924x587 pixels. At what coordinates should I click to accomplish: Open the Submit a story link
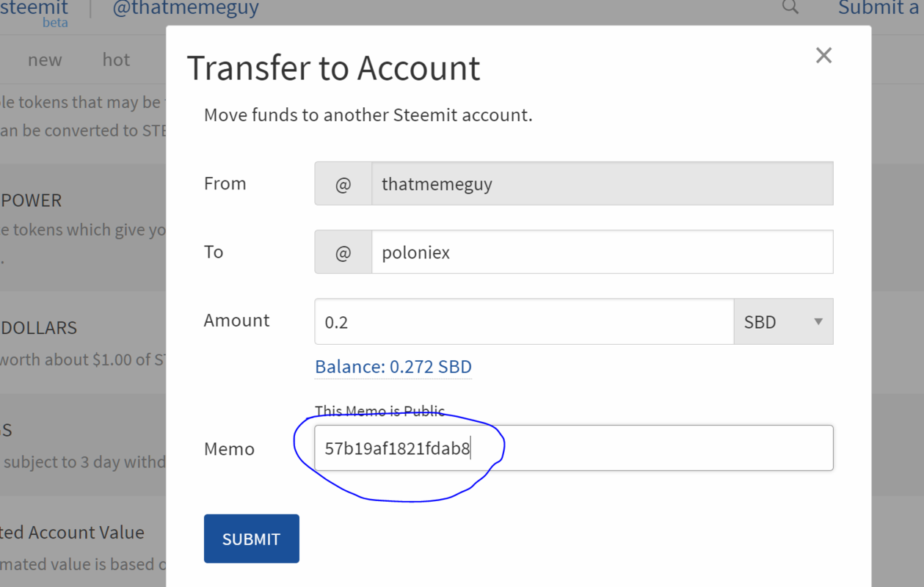coord(880,7)
